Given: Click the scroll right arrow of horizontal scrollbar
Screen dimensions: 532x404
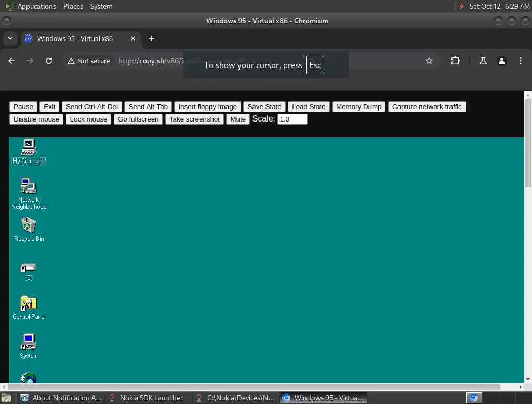Looking at the screenshot, I should [521, 387].
